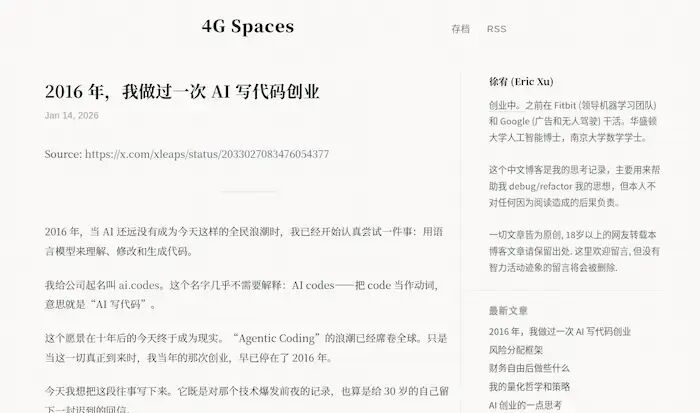Open sidebar post 财务自由后做些什么
The width and height of the screenshot is (700, 413).
tap(529, 368)
